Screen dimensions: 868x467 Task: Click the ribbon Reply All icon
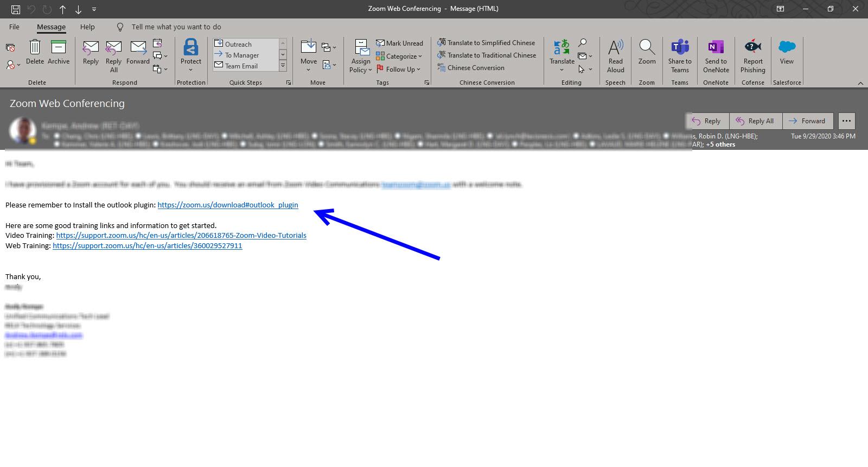point(113,56)
